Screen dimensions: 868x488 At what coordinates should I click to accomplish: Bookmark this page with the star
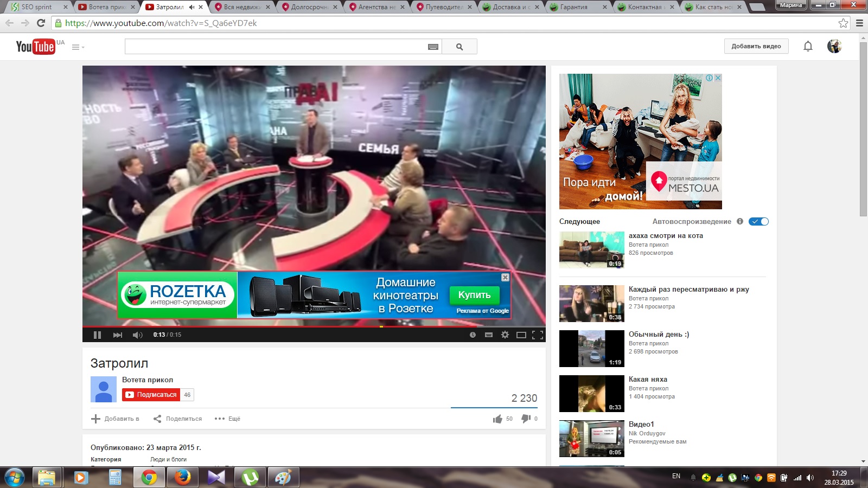point(843,23)
